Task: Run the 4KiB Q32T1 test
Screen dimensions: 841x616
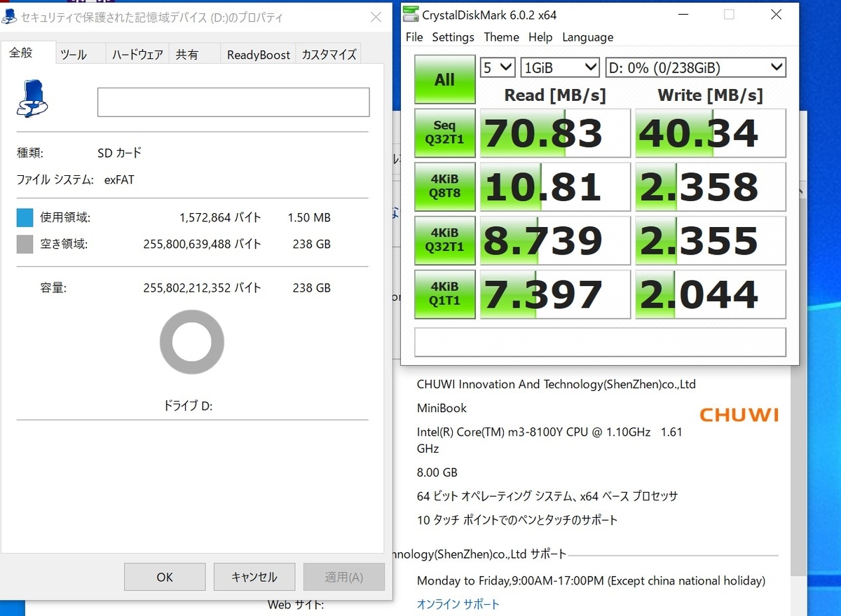Action: tap(444, 240)
